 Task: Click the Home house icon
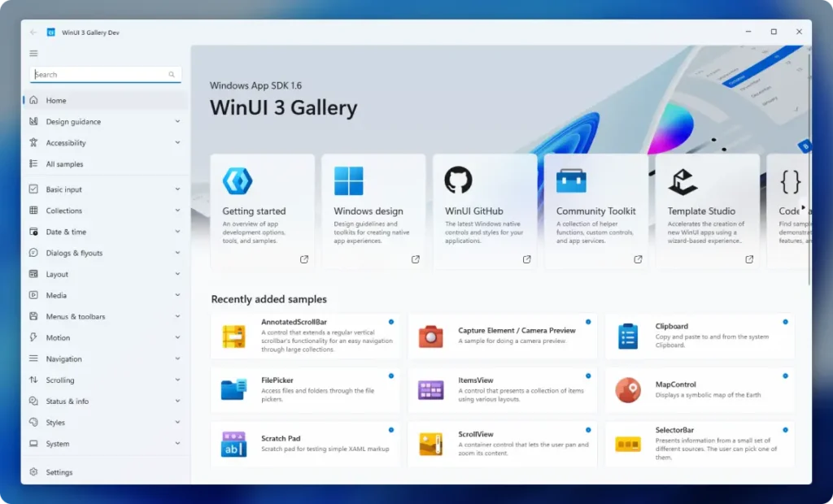pyautogui.click(x=33, y=100)
